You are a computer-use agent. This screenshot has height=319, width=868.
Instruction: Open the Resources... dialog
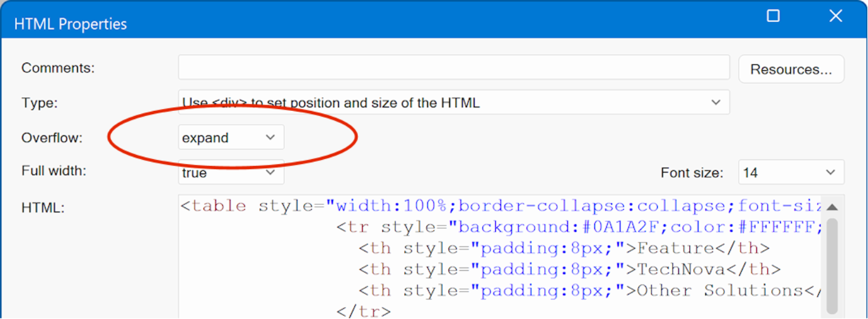tap(791, 69)
